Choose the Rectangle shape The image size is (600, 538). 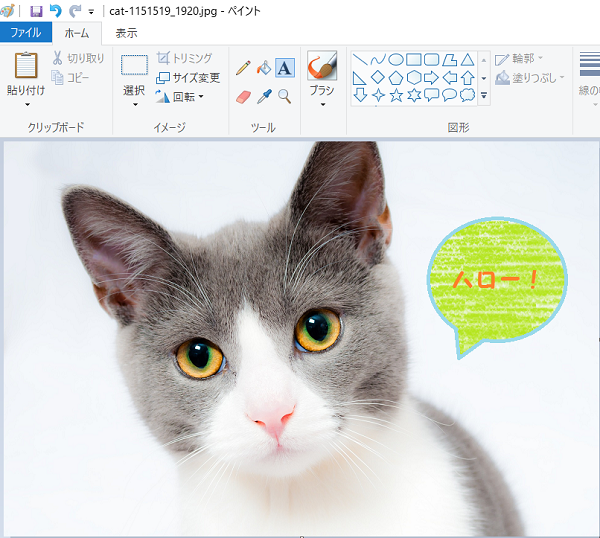pos(414,60)
